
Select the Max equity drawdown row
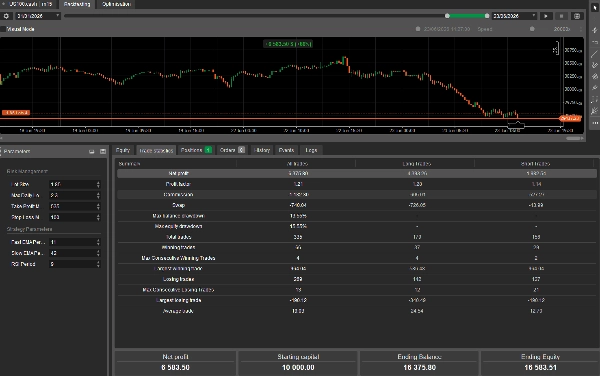[357, 226]
